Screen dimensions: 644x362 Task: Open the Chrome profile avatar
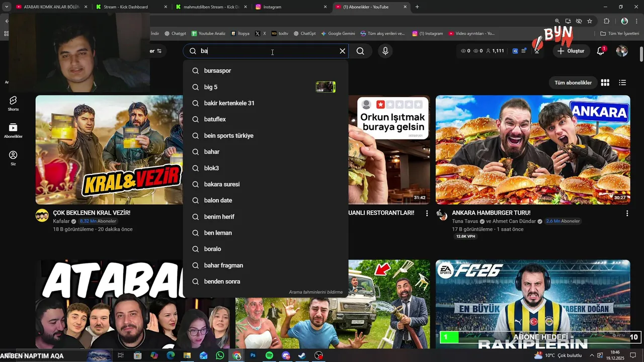(x=624, y=21)
